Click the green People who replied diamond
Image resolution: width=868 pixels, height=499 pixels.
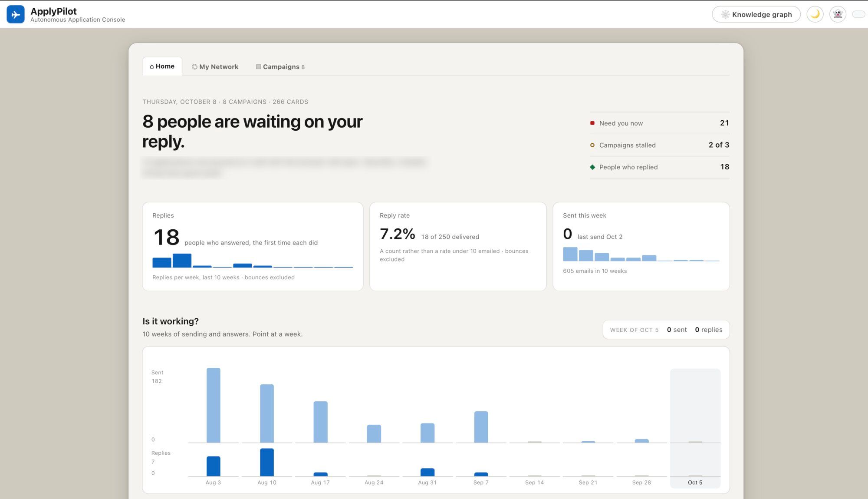[x=592, y=167]
